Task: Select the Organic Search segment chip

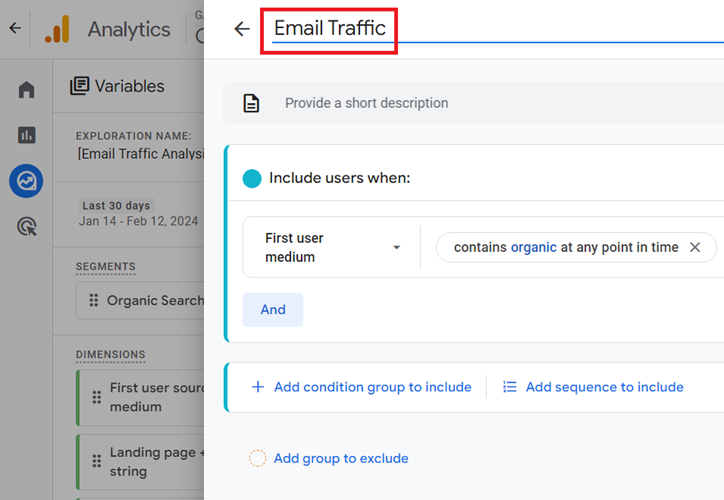Action: pyautogui.click(x=140, y=301)
